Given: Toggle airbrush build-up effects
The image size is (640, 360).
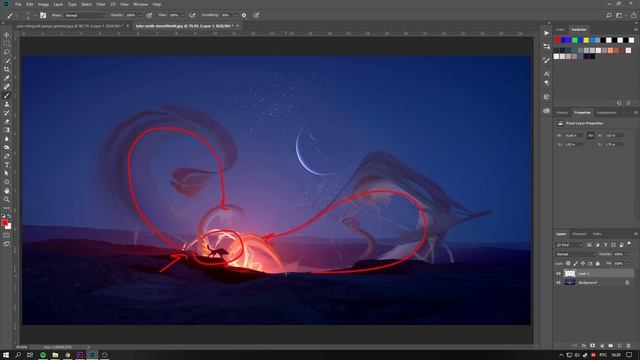Looking at the screenshot, I should (x=192, y=15).
